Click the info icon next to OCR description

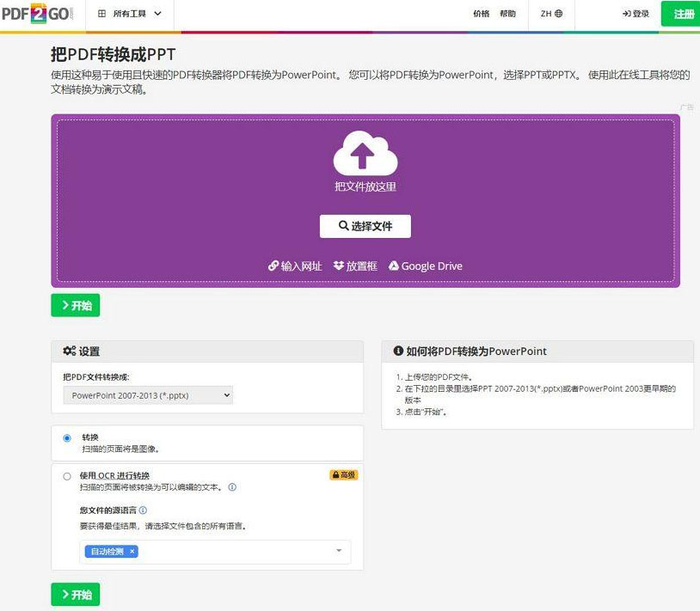point(232,487)
